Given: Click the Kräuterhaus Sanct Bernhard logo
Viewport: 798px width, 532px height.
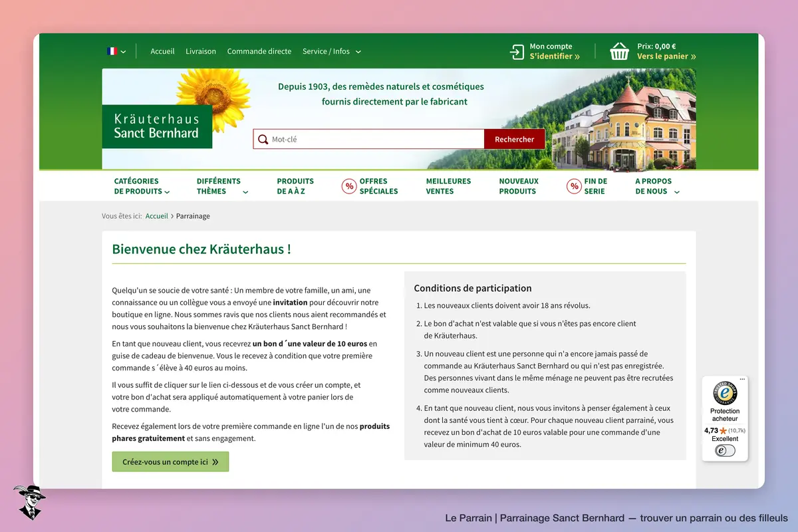Looking at the screenshot, I should pyautogui.click(x=157, y=126).
